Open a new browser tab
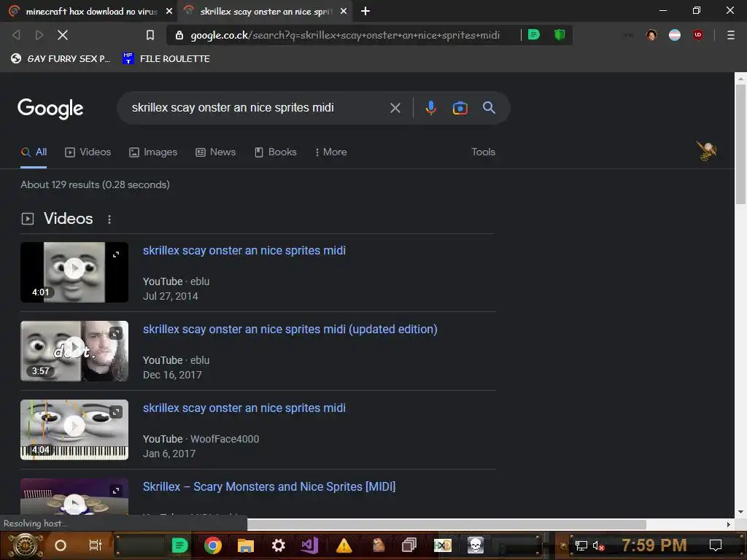 (365, 11)
